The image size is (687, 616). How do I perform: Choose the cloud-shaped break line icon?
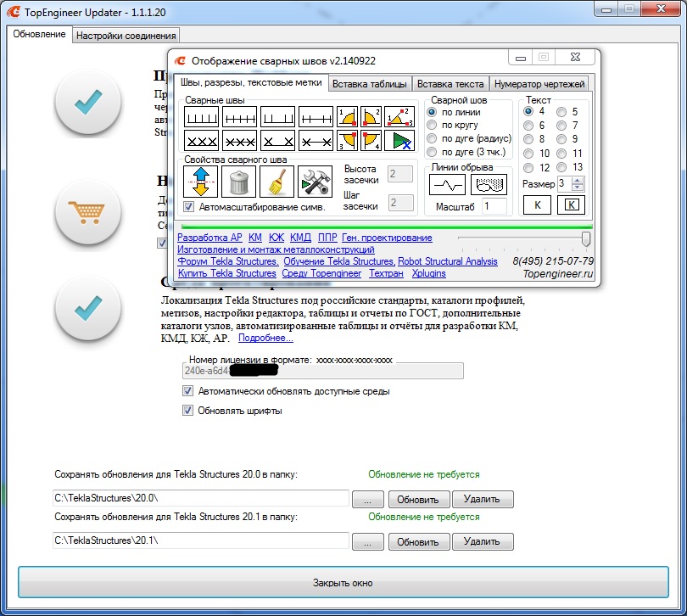489,184
